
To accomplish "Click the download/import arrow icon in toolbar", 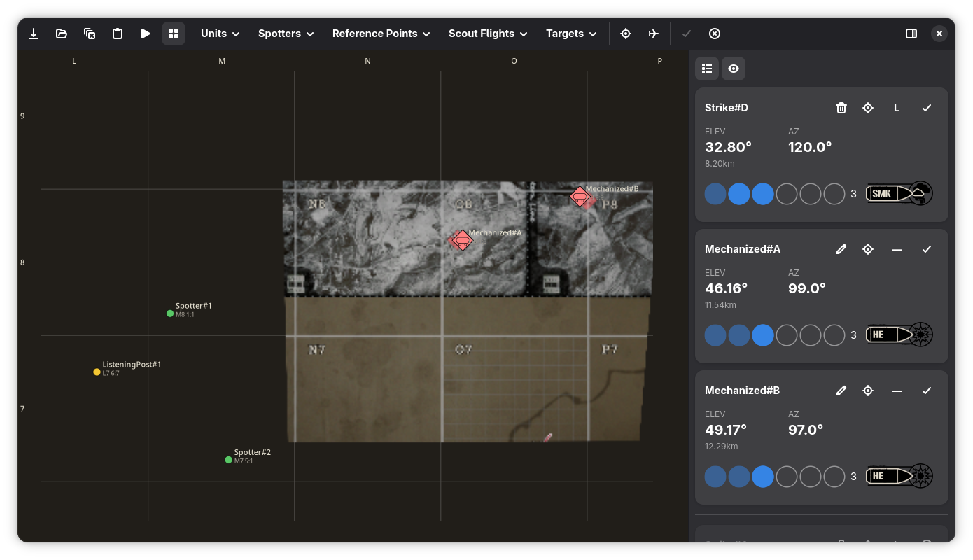I will pos(34,34).
